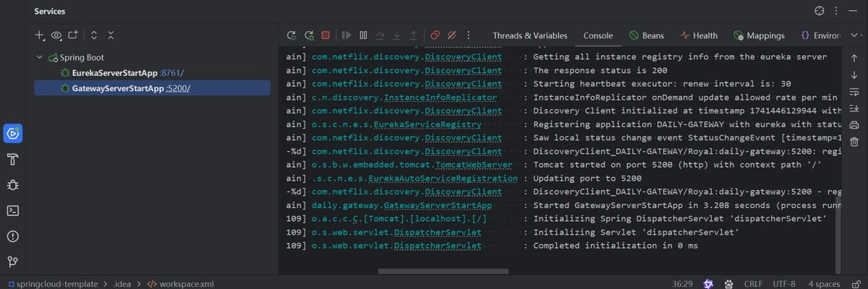Click workspace.xml breadcrumb
868x289 pixels.
[179, 284]
